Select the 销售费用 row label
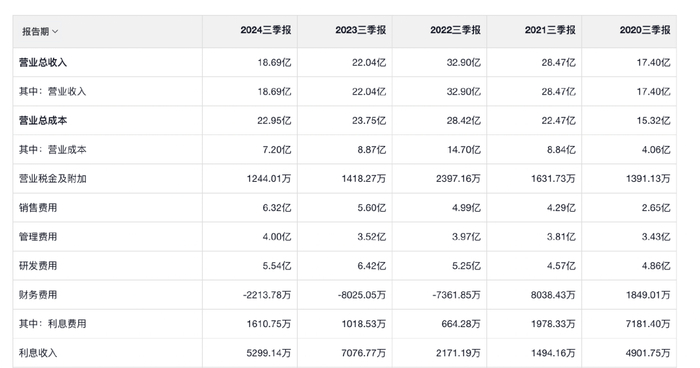Viewport: 700px width, 368px height. tap(38, 208)
